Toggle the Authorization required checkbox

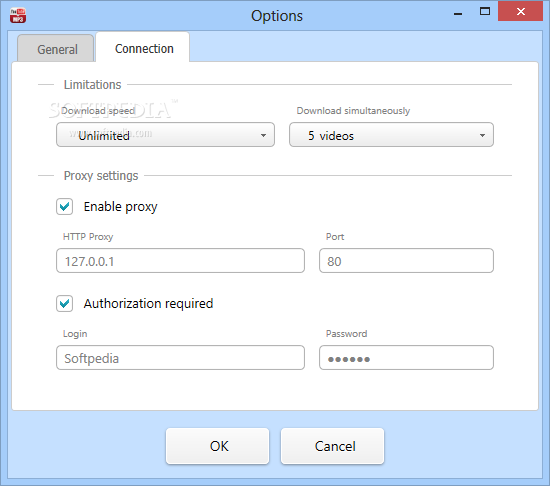click(65, 304)
